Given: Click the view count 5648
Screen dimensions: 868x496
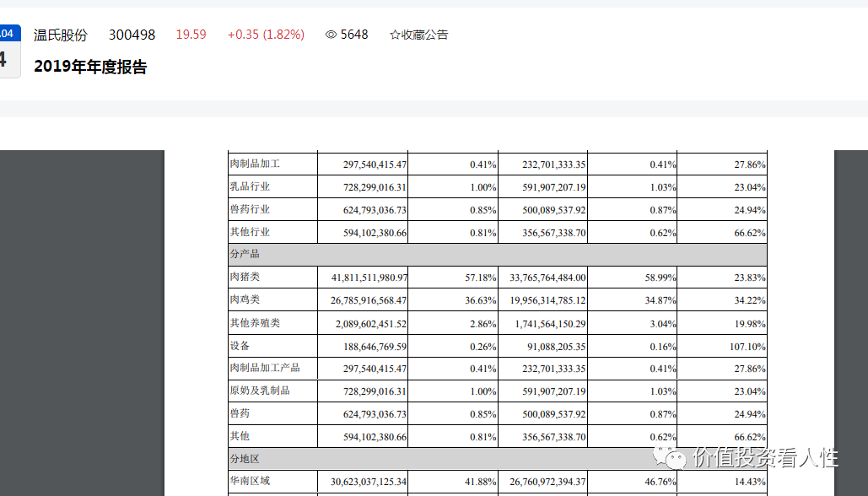Looking at the screenshot, I should (354, 35).
